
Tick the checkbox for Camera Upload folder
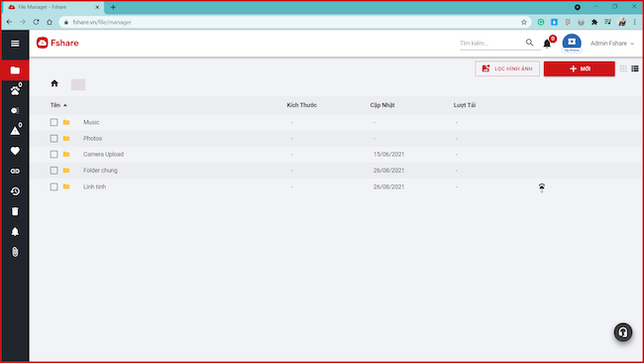(x=54, y=154)
